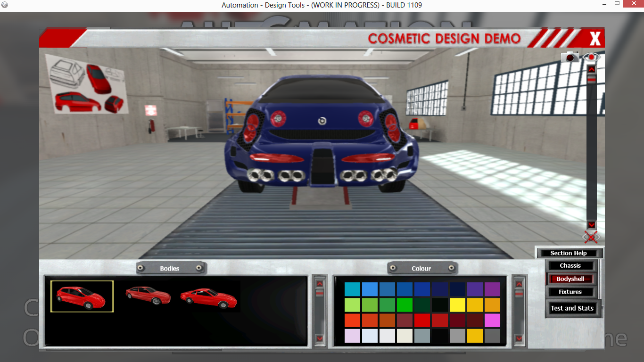
Task: Open Test and Stats
Action: [x=572, y=308]
